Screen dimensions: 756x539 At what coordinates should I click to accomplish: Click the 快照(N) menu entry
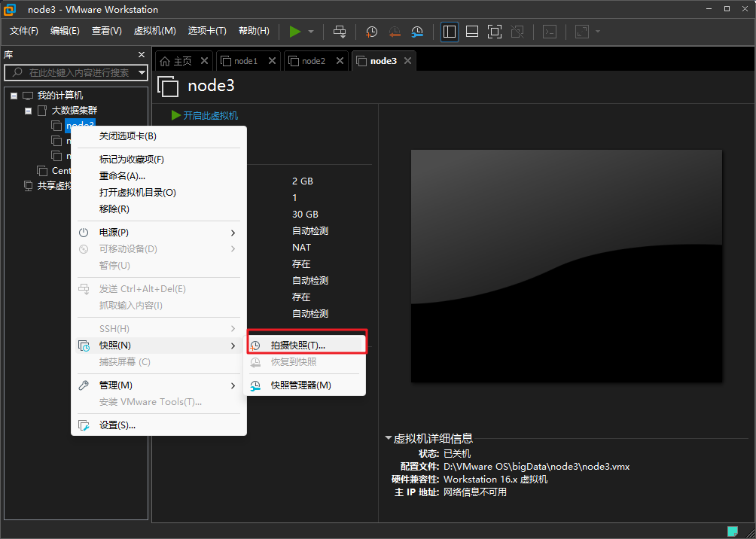[159, 346]
